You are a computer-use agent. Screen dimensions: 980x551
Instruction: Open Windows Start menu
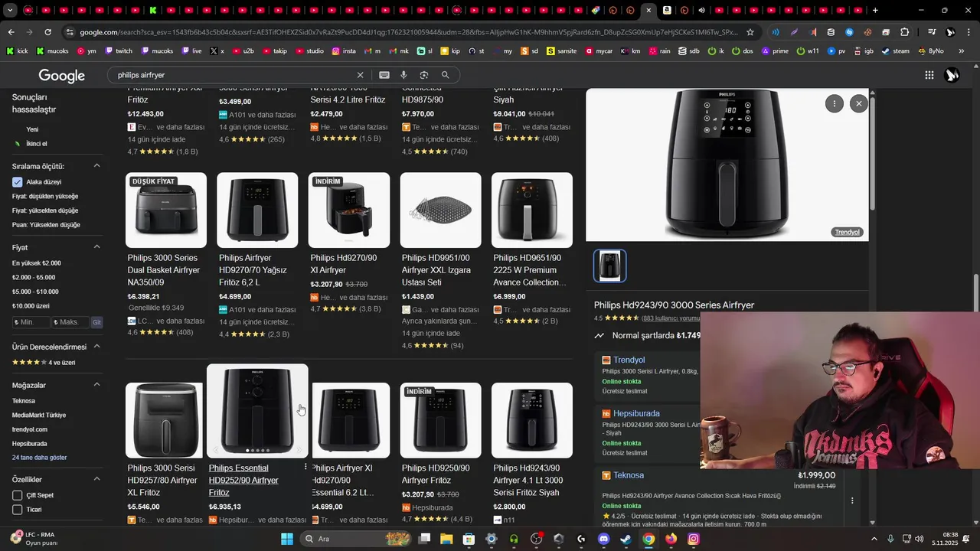(287, 539)
